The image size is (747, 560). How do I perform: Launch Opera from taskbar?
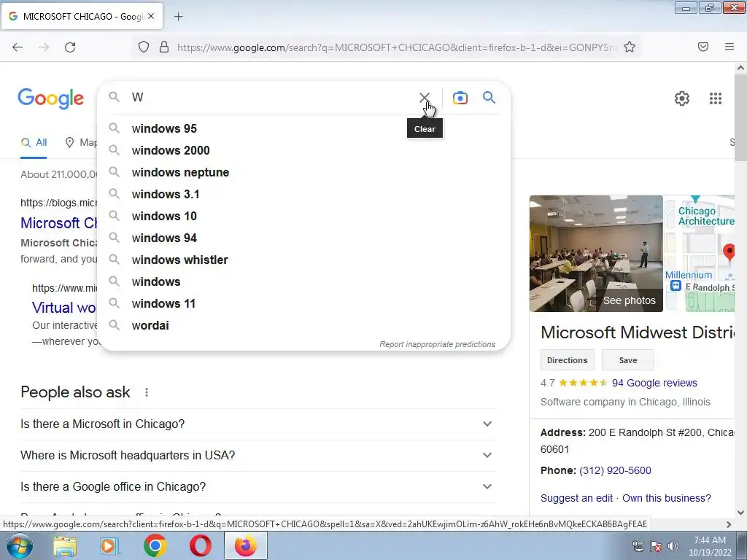pyautogui.click(x=200, y=545)
